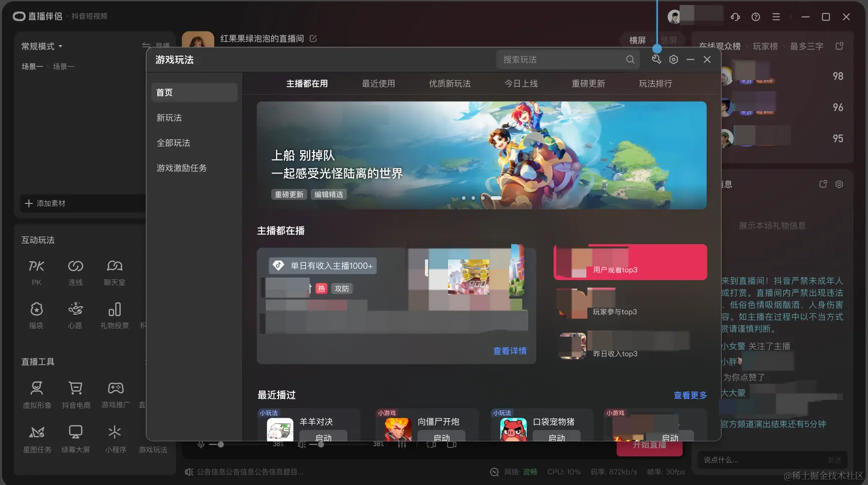The height and width of the screenshot is (485, 868).
Task: Open the 绿幕大屏 green screen tool
Action: tap(76, 432)
